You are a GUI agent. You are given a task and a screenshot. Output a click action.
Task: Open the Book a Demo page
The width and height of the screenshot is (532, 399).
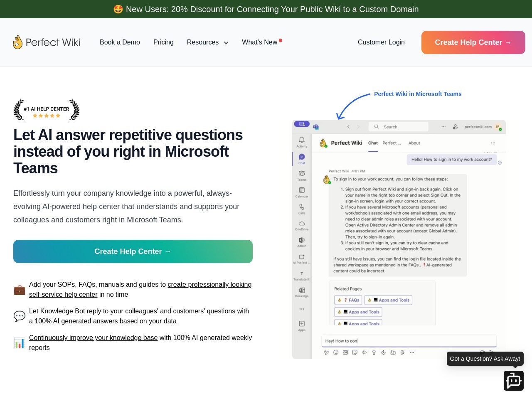(120, 42)
